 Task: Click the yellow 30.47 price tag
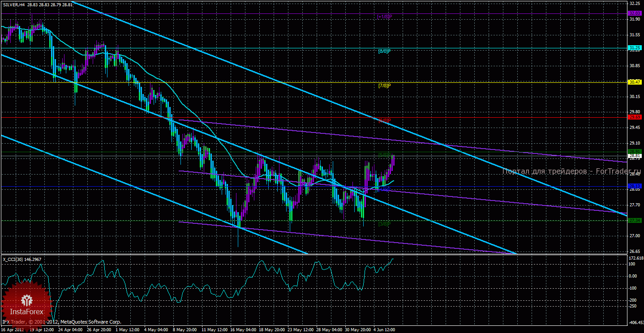tap(635, 82)
